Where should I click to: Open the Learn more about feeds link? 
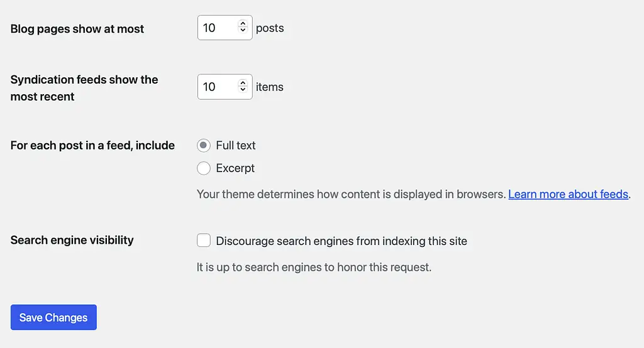point(568,194)
